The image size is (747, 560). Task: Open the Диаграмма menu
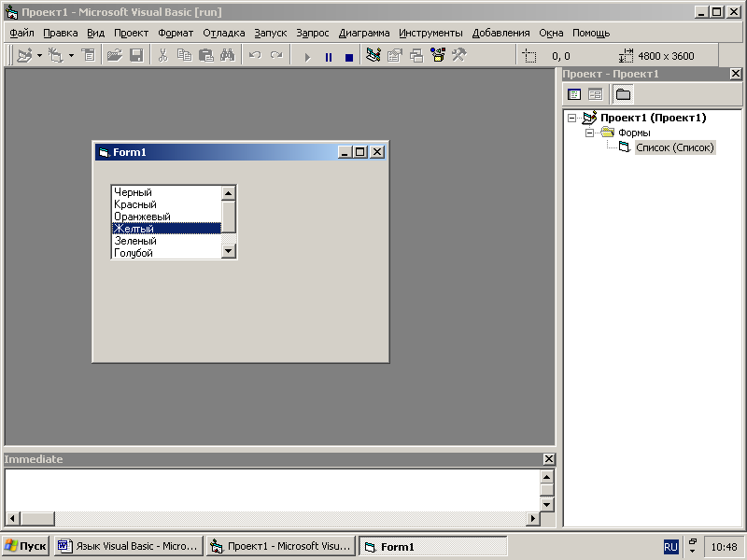coord(364,33)
